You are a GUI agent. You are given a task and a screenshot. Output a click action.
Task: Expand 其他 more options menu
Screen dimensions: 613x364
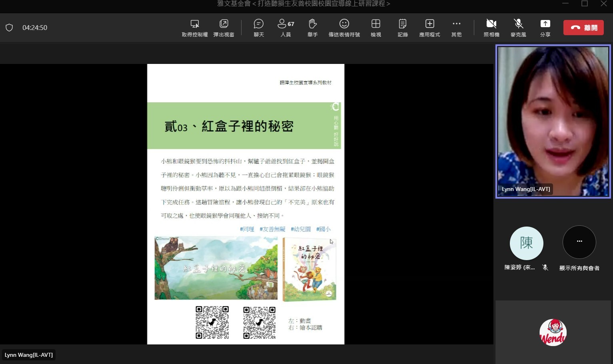tap(456, 24)
